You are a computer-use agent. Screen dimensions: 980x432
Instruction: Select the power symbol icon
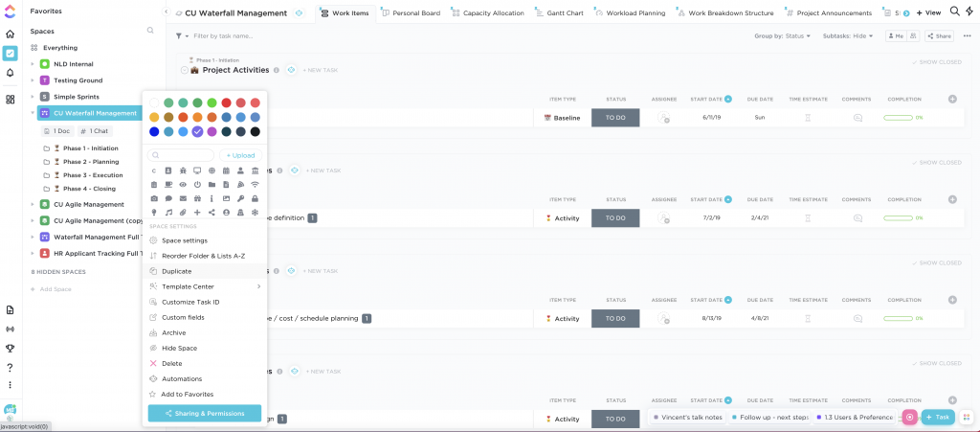tap(197, 185)
